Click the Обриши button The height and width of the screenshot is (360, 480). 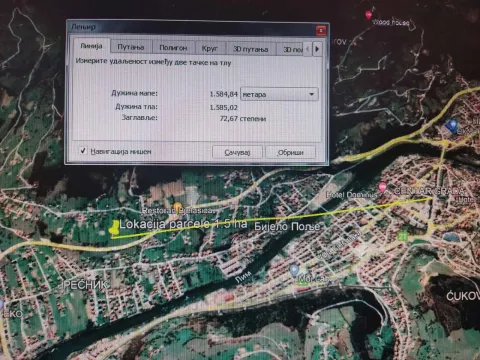(290, 152)
